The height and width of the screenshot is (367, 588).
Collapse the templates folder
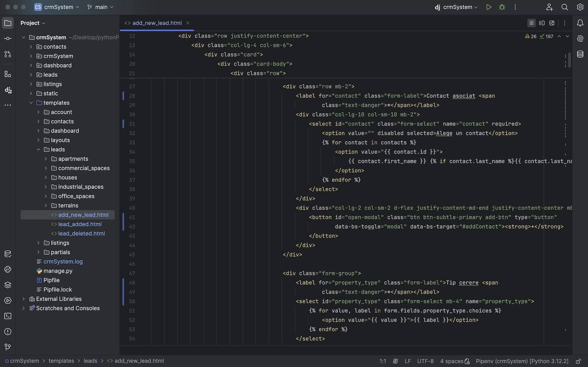(31, 103)
